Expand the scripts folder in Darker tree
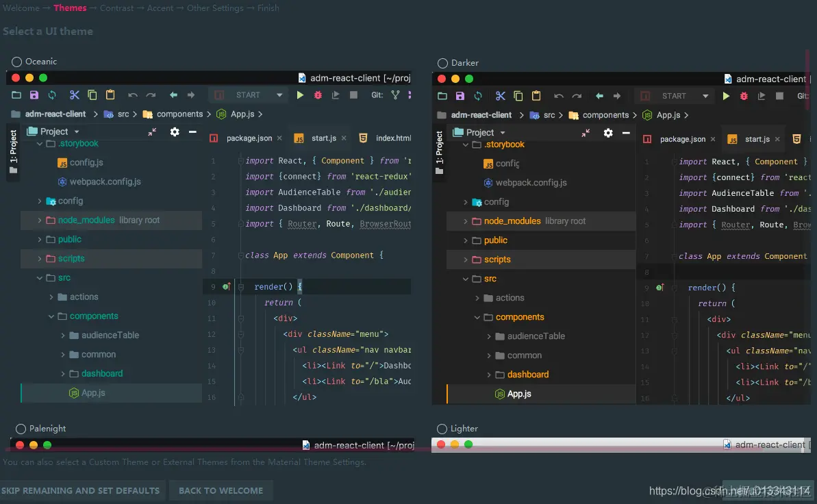Viewport: 817px width, 504px height. click(x=465, y=260)
